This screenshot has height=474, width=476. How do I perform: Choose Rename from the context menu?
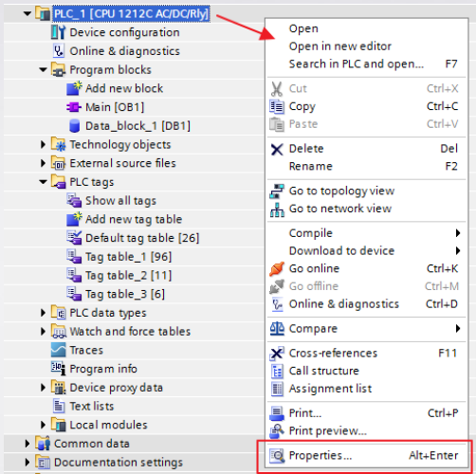click(x=367, y=166)
